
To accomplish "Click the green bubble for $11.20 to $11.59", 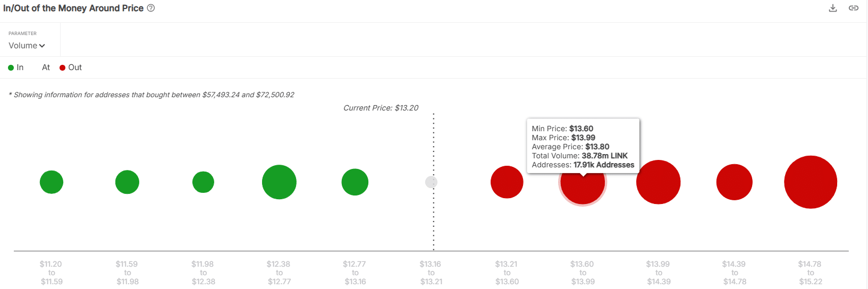I will coord(52,182).
